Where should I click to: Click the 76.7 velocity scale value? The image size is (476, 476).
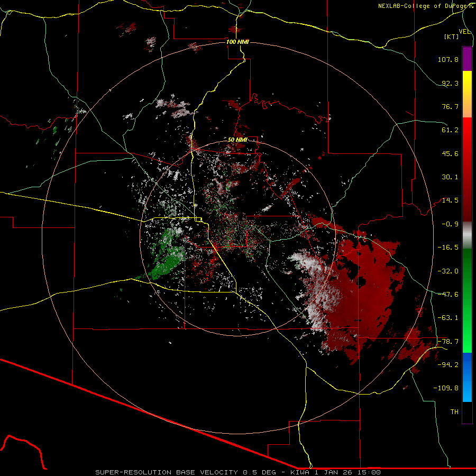[450, 106]
